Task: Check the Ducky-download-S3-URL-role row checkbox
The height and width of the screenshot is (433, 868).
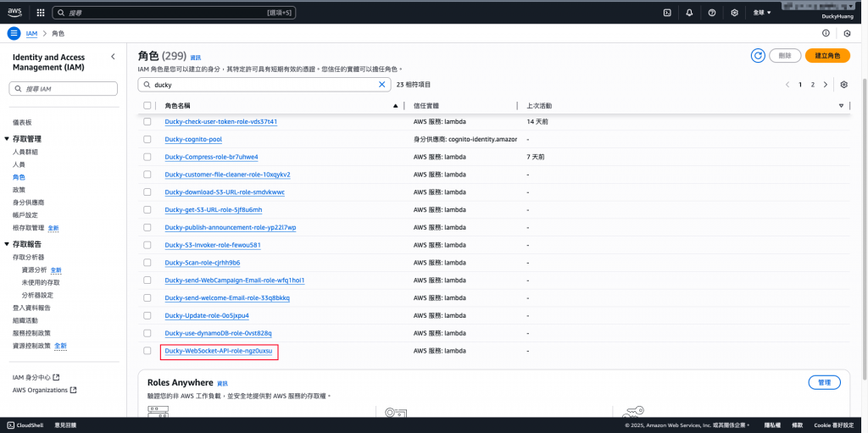Action: 147,192
